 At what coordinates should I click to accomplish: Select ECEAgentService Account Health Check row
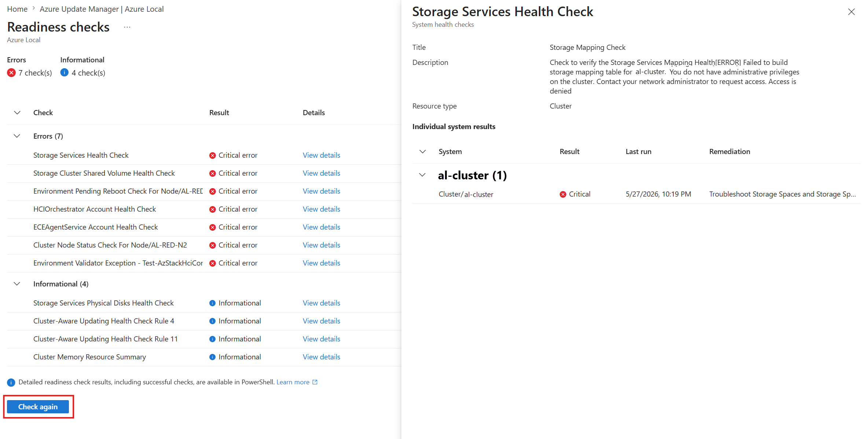[x=204, y=227]
